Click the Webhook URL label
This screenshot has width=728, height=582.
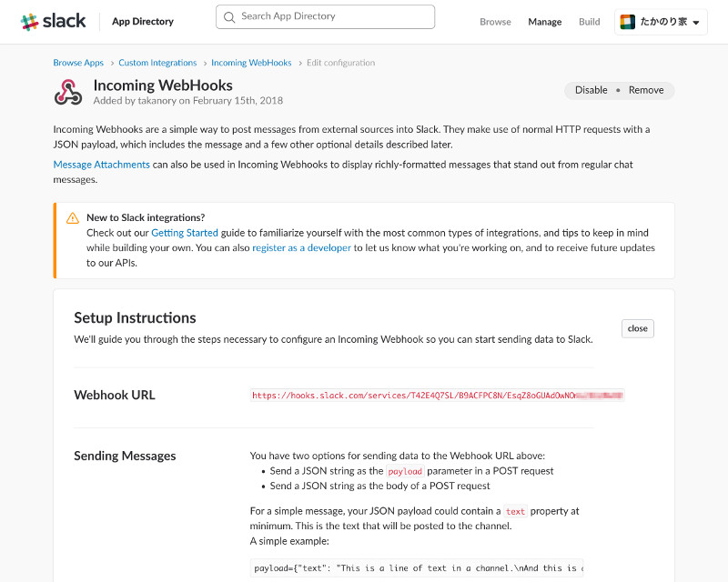[x=115, y=395]
